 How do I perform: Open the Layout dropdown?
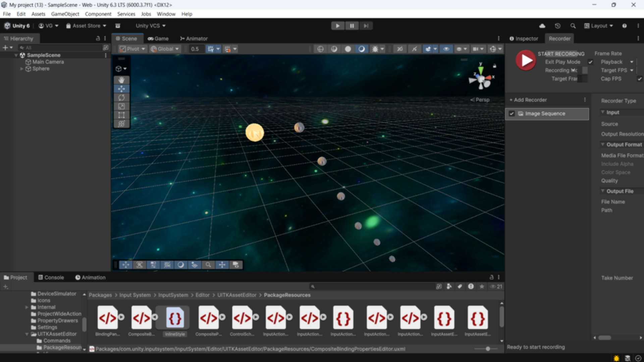pyautogui.click(x=599, y=26)
